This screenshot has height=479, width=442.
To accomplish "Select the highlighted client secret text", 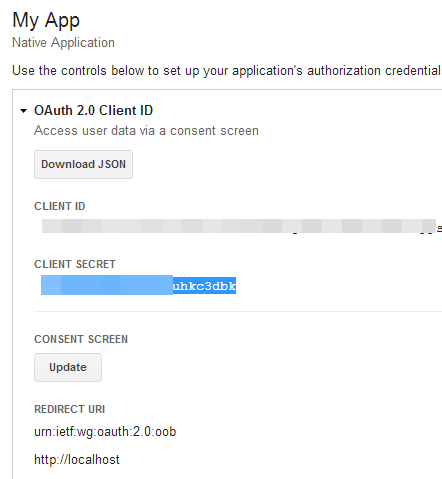I will (x=138, y=285).
